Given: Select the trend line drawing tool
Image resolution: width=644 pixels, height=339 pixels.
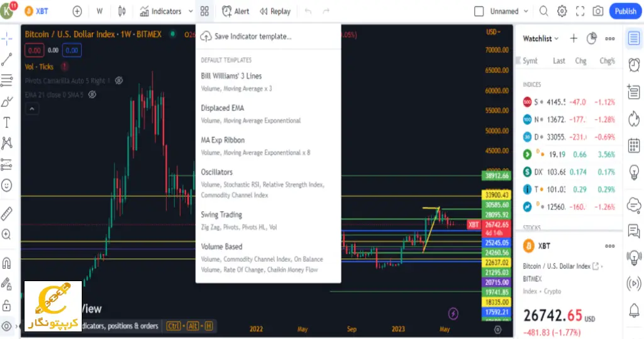Looking at the screenshot, I should pyautogui.click(x=6, y=60).
